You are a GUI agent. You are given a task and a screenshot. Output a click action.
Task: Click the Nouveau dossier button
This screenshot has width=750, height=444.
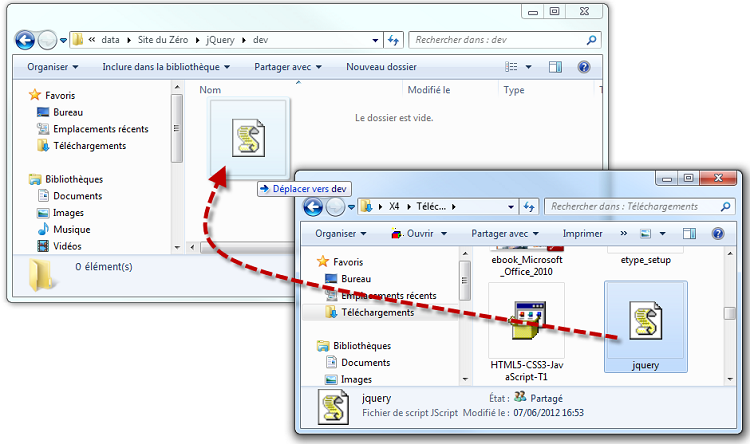381,67
